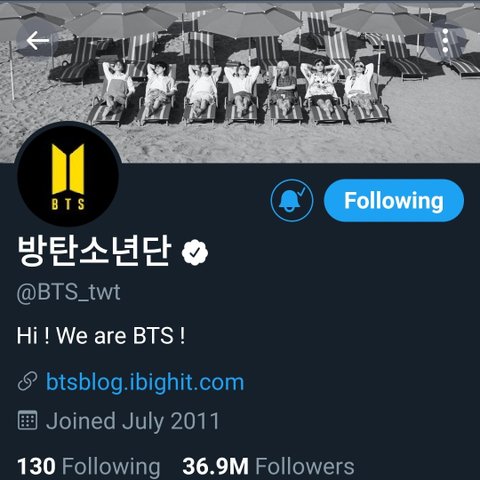
Task: Tap the verified checkmark badge
Action: (x=195, y=253)
